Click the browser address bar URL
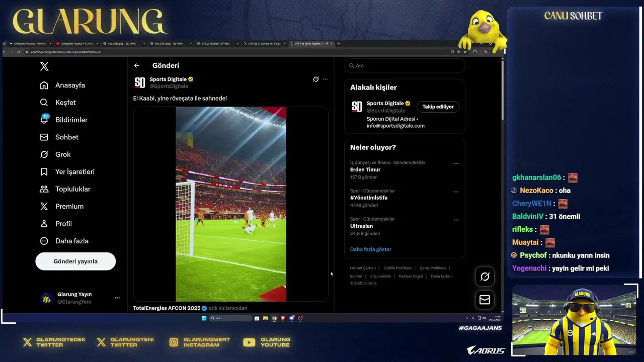 coord(66,52)
